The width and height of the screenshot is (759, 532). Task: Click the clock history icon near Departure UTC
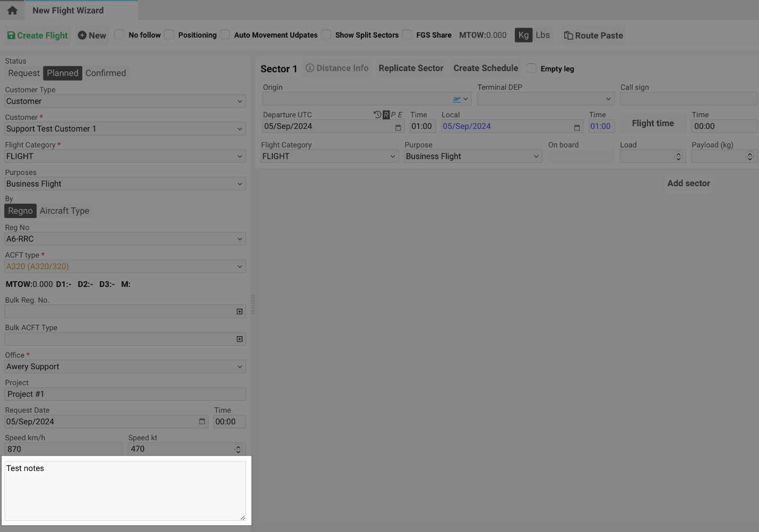coord(377,114)
